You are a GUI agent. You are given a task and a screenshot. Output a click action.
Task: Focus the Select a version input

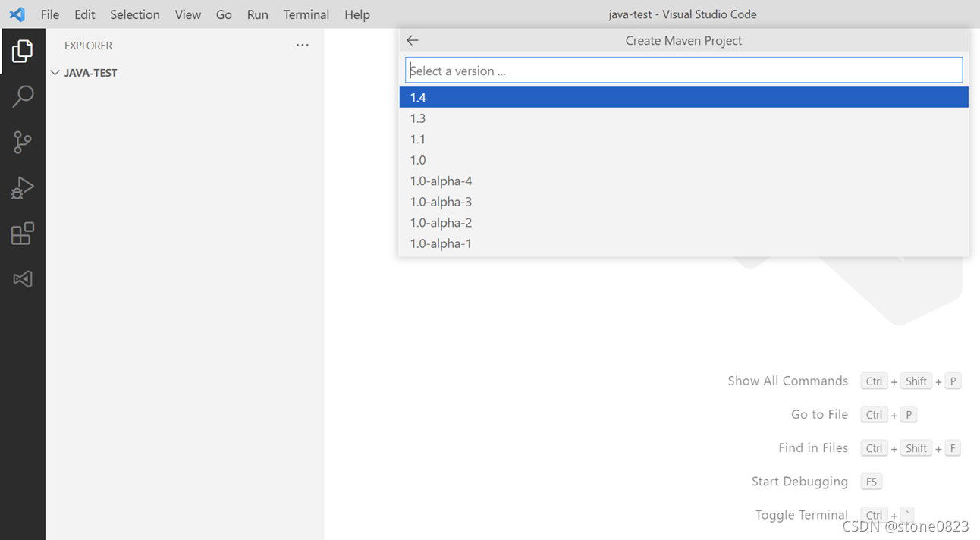click(683, 71)
